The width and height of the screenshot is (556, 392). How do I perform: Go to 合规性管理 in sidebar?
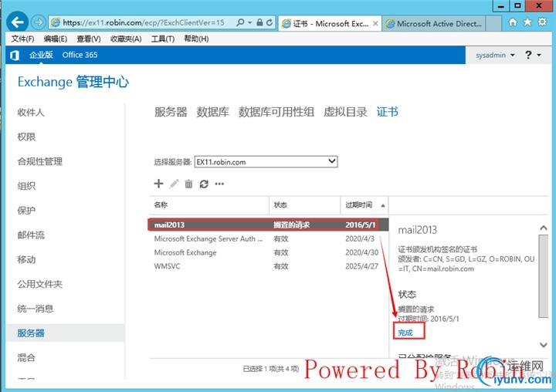(x=39, y=161)
